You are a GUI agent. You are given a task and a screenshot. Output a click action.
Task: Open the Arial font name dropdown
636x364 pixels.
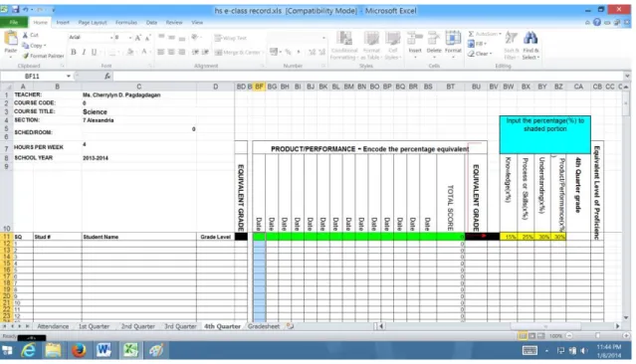[111, 37]
